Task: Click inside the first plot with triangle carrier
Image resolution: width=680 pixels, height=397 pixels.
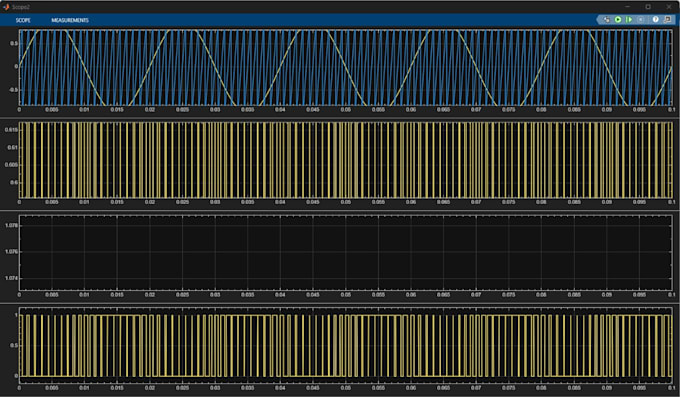Action: pyautogui.click(x=345, y=67)
